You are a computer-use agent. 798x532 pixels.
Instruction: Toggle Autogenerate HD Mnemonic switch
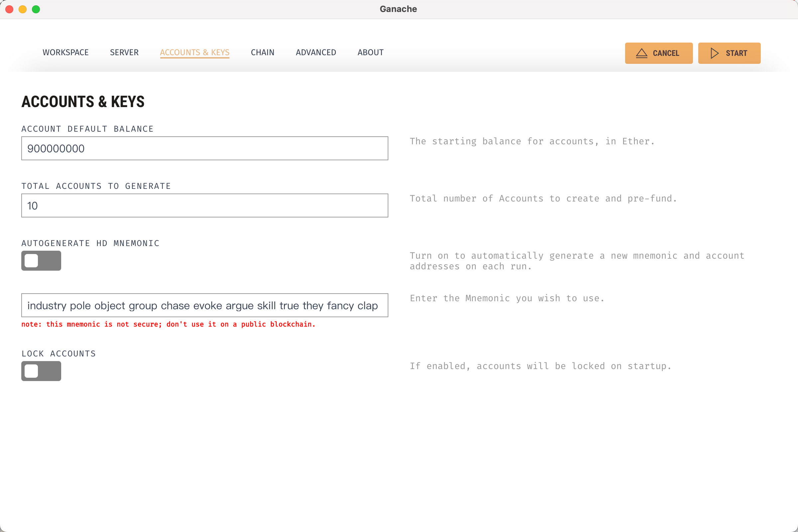pos(41,261)
